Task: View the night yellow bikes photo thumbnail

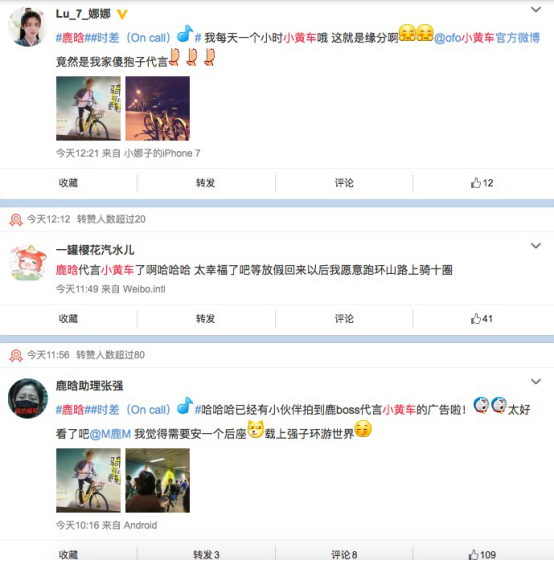Action: point(157,108)
